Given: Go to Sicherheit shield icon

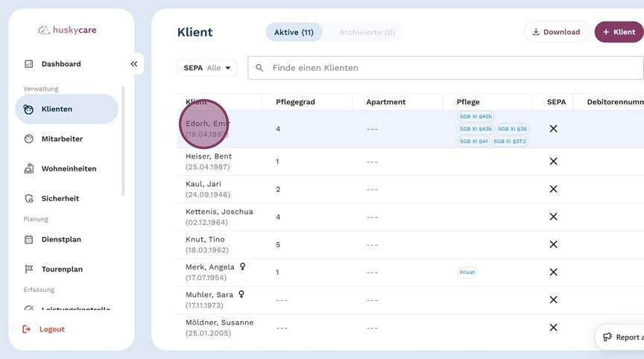Looking at the screenshot, I should [29, 199].
